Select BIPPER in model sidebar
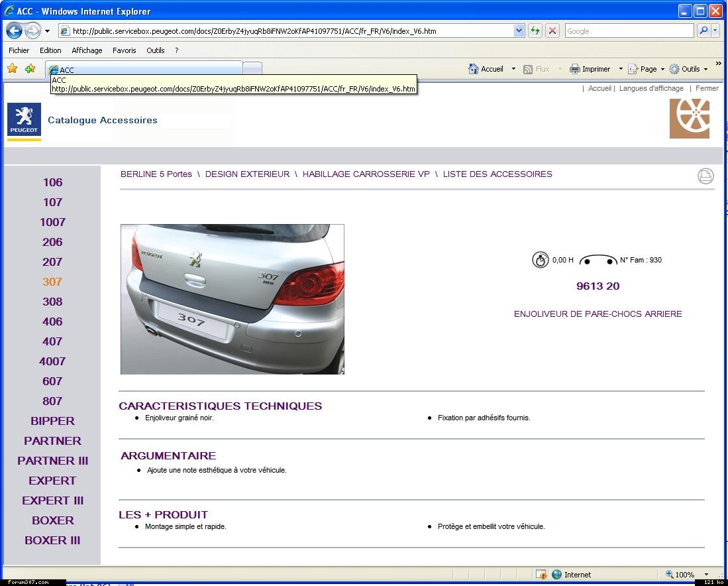 (52, 421)
